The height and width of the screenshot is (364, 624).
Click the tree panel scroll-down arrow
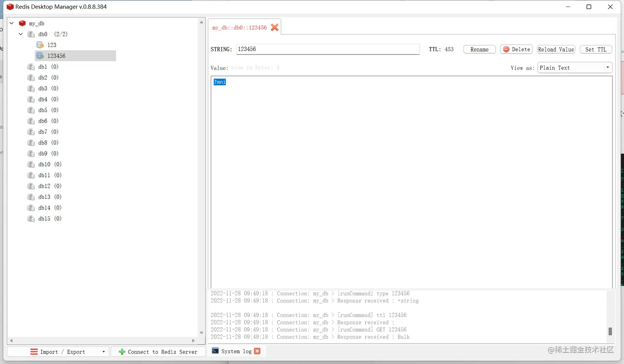click(x=201, y=333)
